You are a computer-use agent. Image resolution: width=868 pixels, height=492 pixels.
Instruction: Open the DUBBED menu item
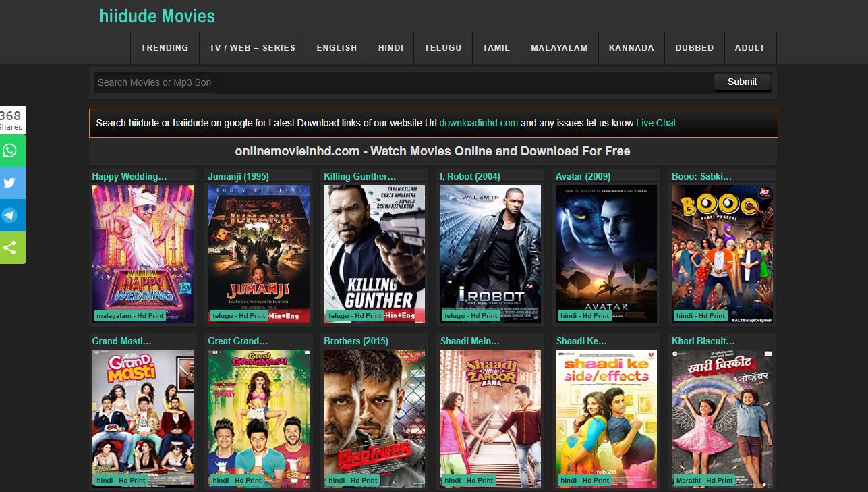(695, 48)
